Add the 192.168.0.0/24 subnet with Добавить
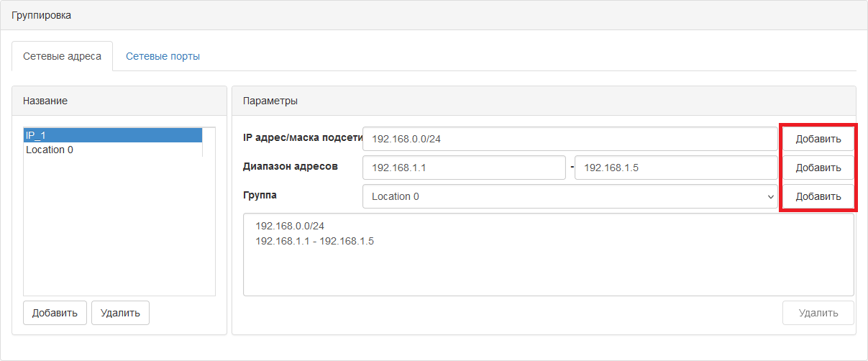This screenshot has width=868, height=361. tap(818, 139)
